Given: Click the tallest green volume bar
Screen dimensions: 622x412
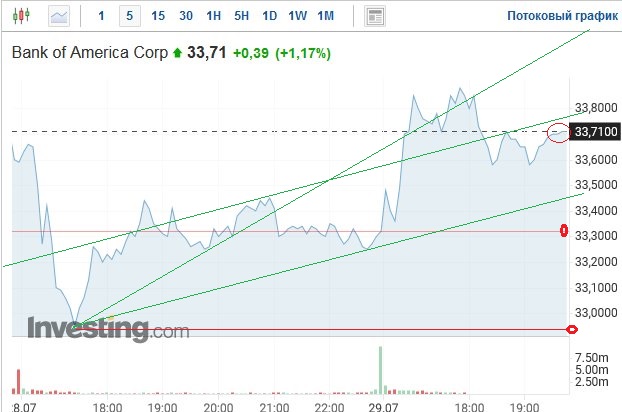Looking at the screenshot, I should [x=380, y=370].
